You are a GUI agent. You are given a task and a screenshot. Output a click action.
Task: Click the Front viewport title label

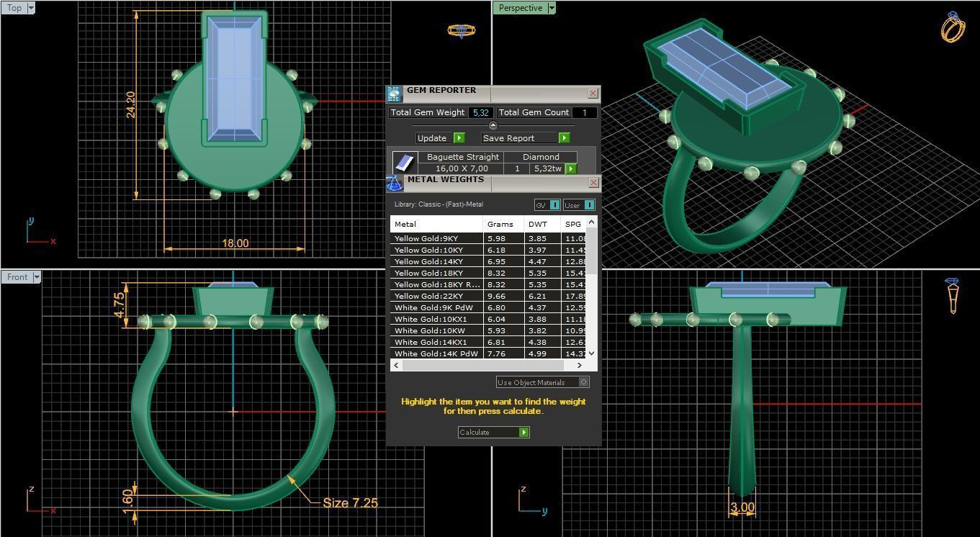point(17,277)
